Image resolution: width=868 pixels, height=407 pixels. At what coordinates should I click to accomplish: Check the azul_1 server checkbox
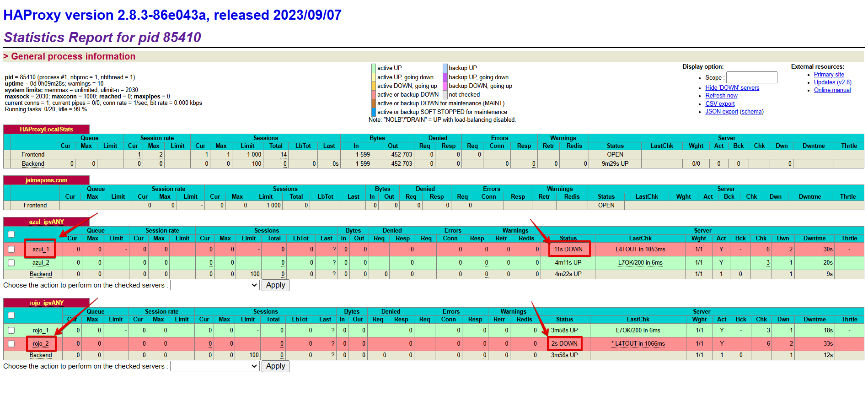pyautogui.click(x=11, y=250)
